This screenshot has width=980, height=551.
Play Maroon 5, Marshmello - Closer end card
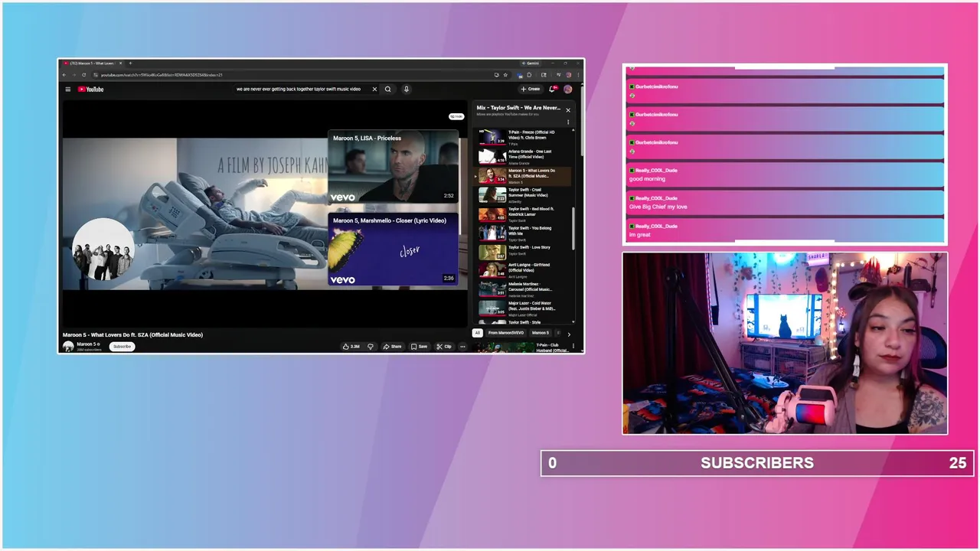pos(394,249)
